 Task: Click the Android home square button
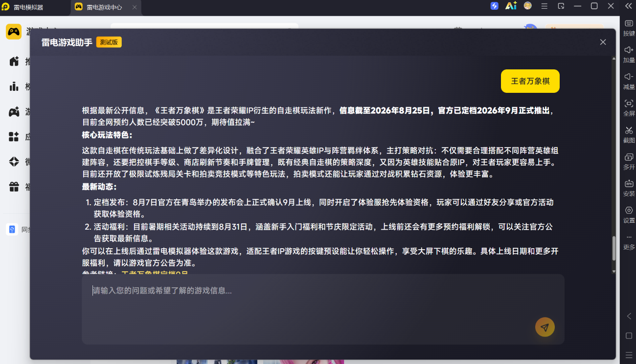(x=629, y=336)
